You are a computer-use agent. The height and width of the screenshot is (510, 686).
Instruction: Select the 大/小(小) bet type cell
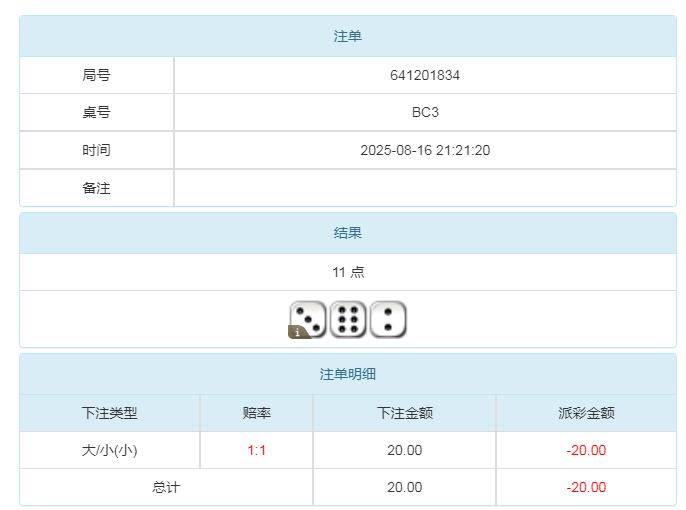(110, 450)
